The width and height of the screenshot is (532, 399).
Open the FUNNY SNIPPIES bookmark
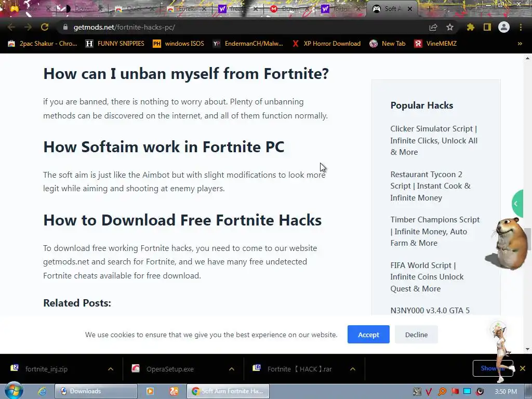(115, 44)
